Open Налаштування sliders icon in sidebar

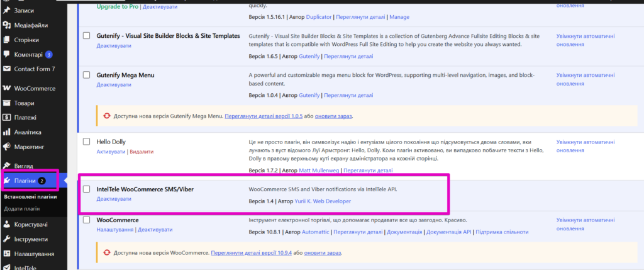[x=6, y=254]
